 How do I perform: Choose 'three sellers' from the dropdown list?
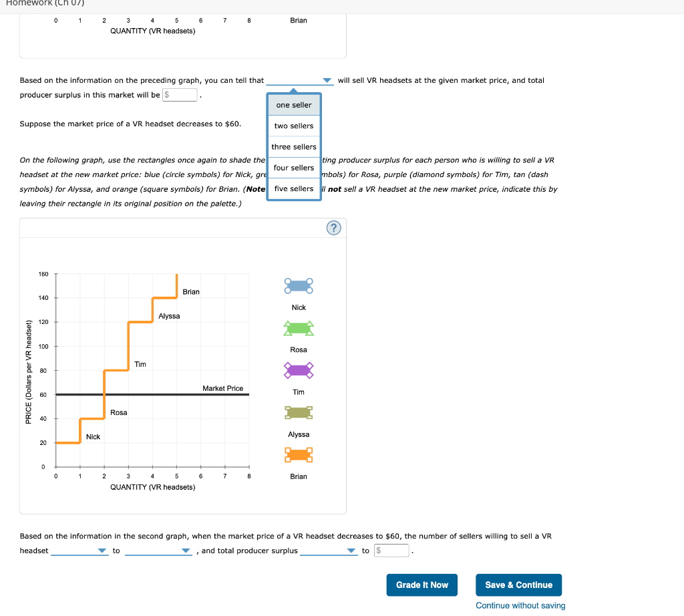[294, 147]
